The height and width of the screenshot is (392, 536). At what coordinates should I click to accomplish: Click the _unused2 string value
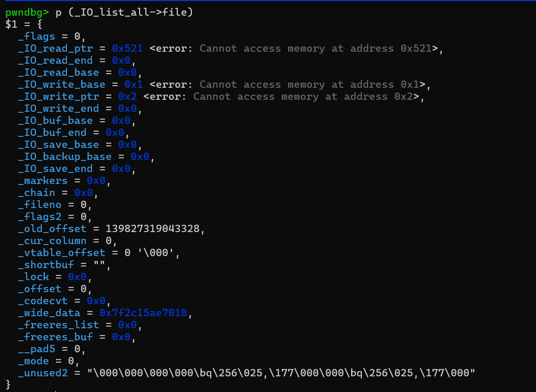coord(281,373)
